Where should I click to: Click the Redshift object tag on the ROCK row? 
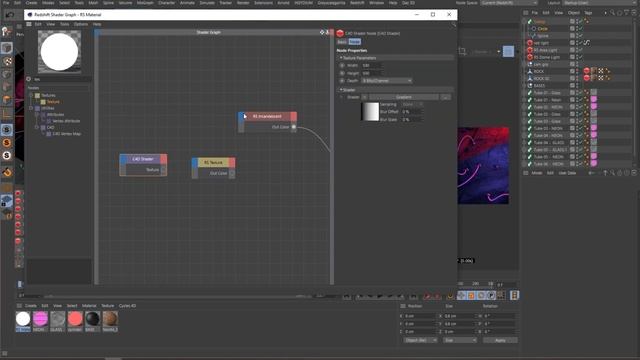pos(587,71)
